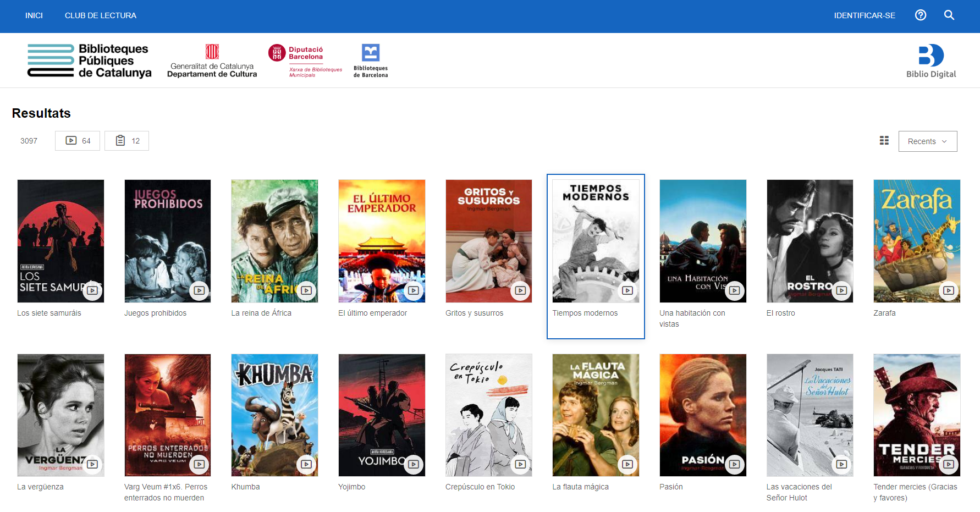Viewport: 980px width, 512px height.
Task: Play icon on Juegos prohibidos cover
Action: (200, 290)
